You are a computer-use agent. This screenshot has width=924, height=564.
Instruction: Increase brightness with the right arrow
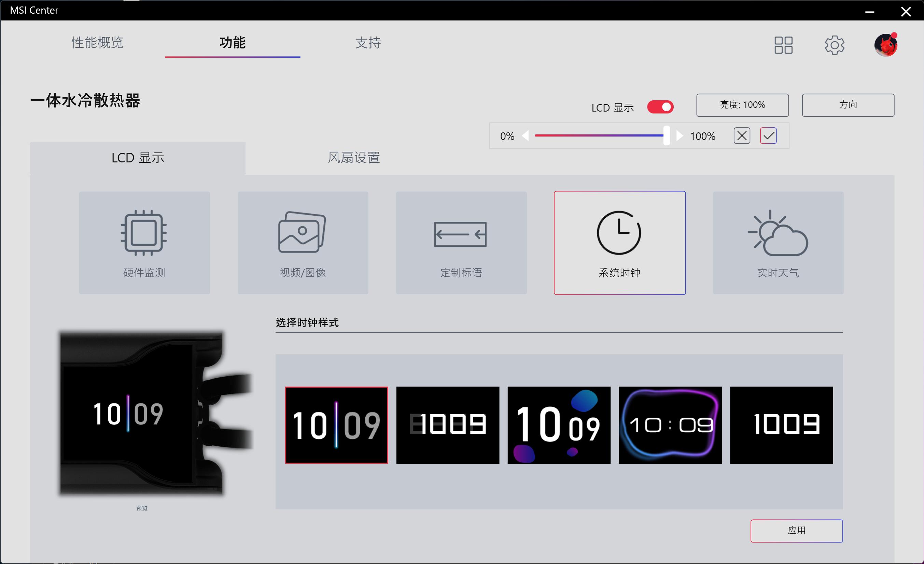pos(680,136)
